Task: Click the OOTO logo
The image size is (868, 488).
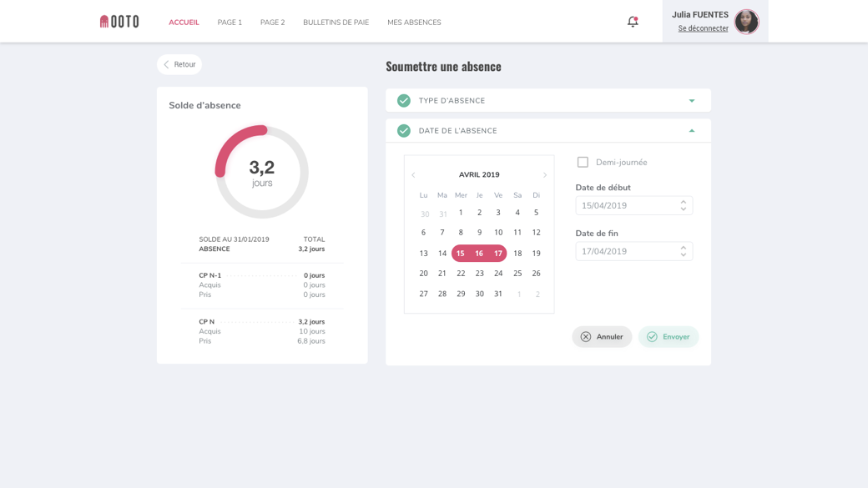Action: point(119,22)
